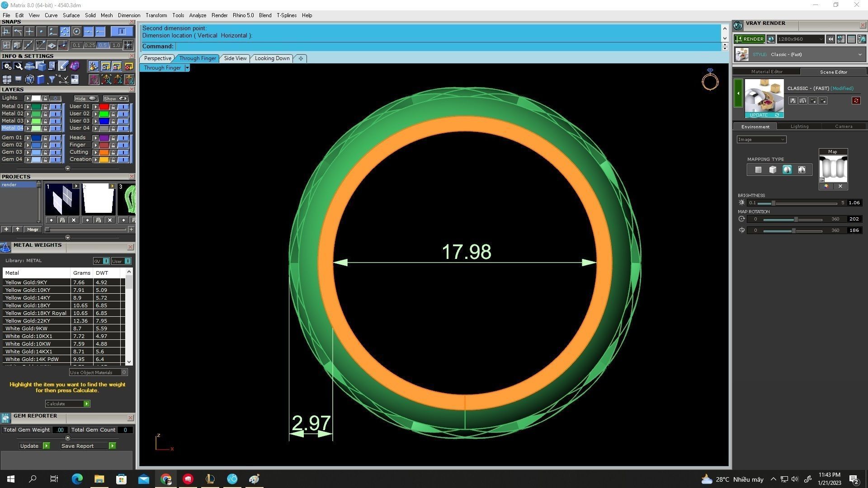Expand the STYLE Classic (Fast) dropdown
868x488 pixels.
pos(859,55)
